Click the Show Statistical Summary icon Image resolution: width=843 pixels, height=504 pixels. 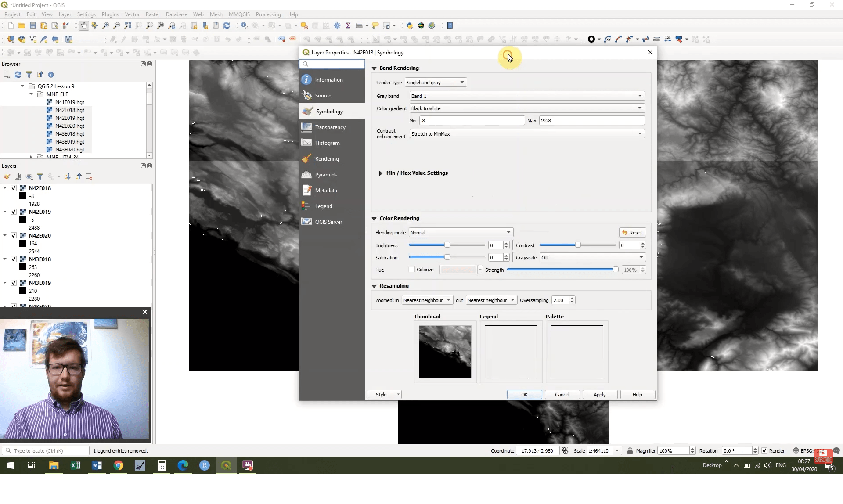click(x=348, y=25)
